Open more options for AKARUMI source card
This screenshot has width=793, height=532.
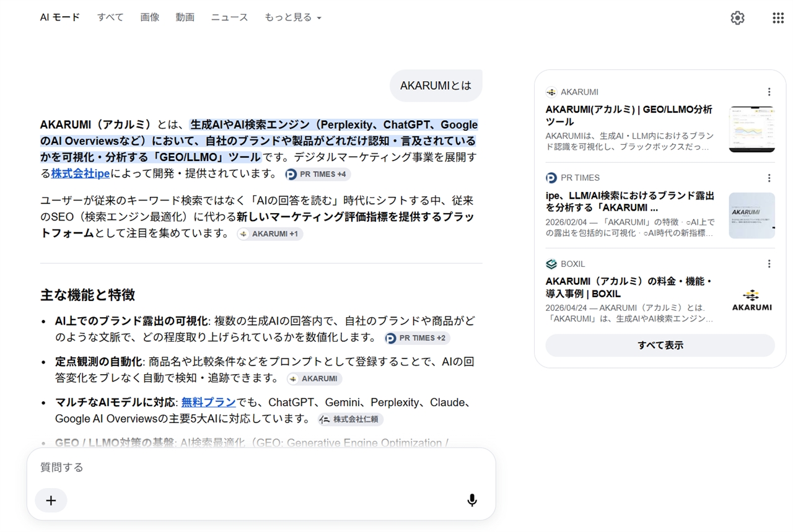click(x=769, y=92)
